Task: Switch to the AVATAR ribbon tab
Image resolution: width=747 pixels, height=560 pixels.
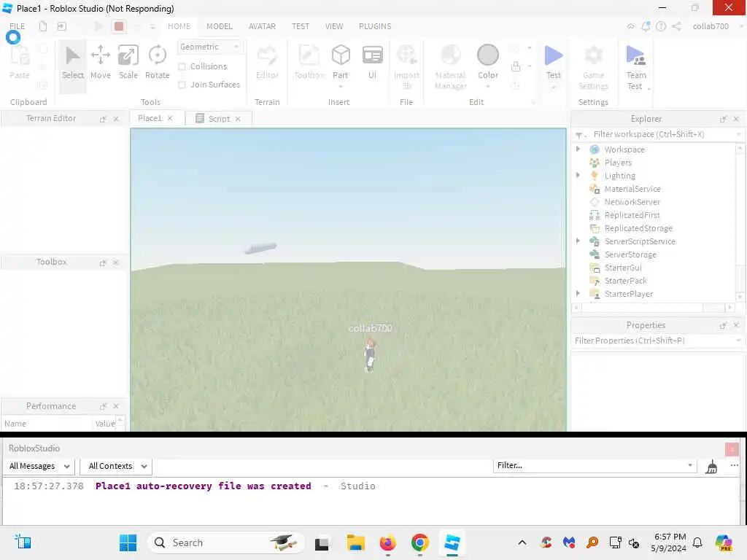Action: [x=262, y=26]
